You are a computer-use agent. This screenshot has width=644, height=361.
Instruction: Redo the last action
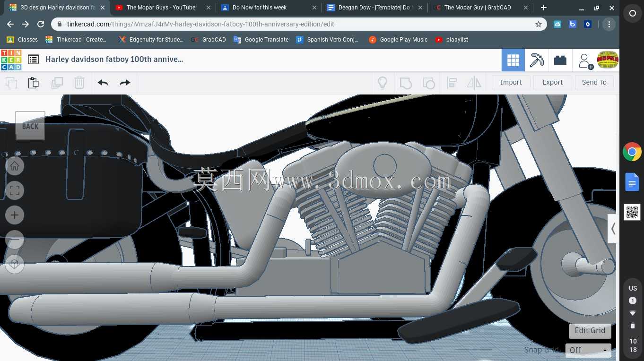(125, 83)
